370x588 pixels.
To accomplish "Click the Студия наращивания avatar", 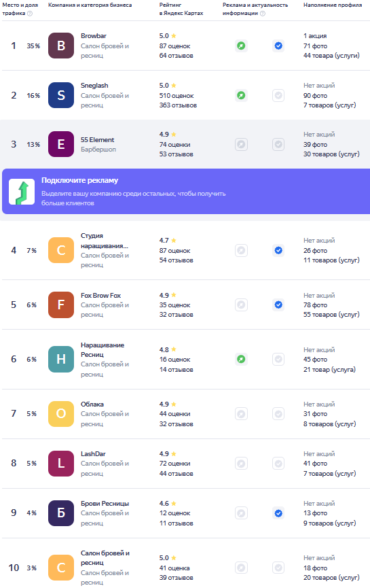I will 61,250.
